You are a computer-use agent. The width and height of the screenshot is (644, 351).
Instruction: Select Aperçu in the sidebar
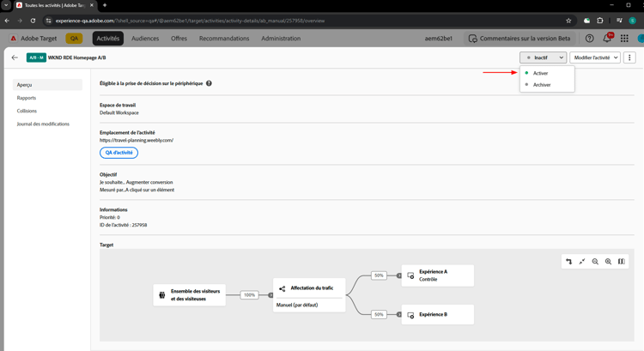point(47,85)
